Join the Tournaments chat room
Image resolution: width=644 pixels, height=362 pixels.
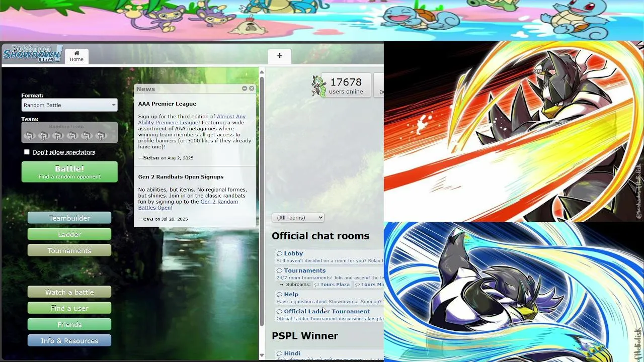tap(330, 274)
